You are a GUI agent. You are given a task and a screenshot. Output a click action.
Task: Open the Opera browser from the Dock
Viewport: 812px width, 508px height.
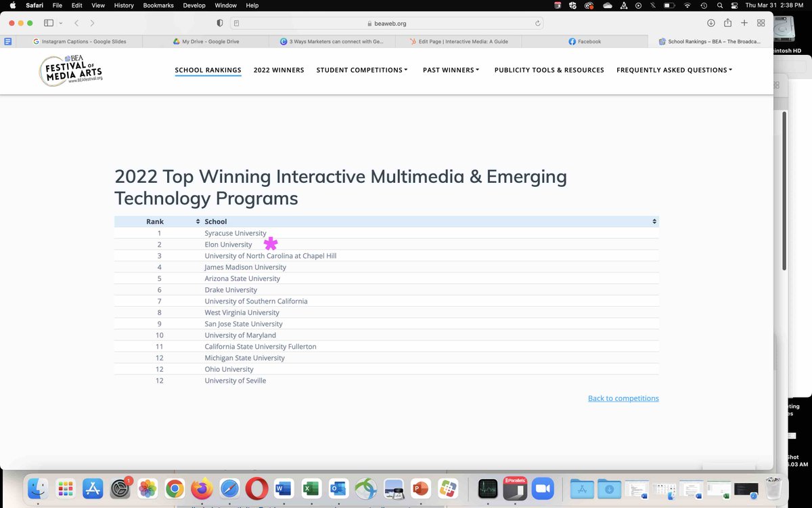tap(256, 488)
